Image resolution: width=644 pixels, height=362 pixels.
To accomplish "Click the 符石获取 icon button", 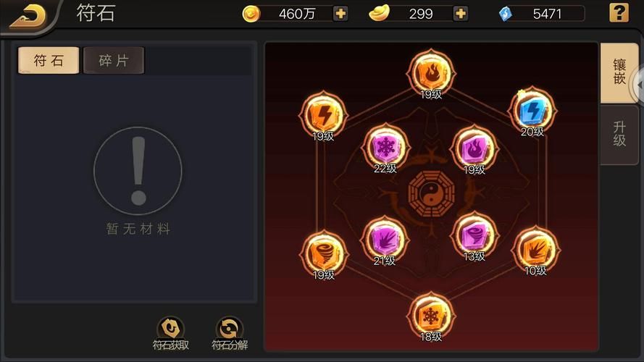I will point(170,333).
